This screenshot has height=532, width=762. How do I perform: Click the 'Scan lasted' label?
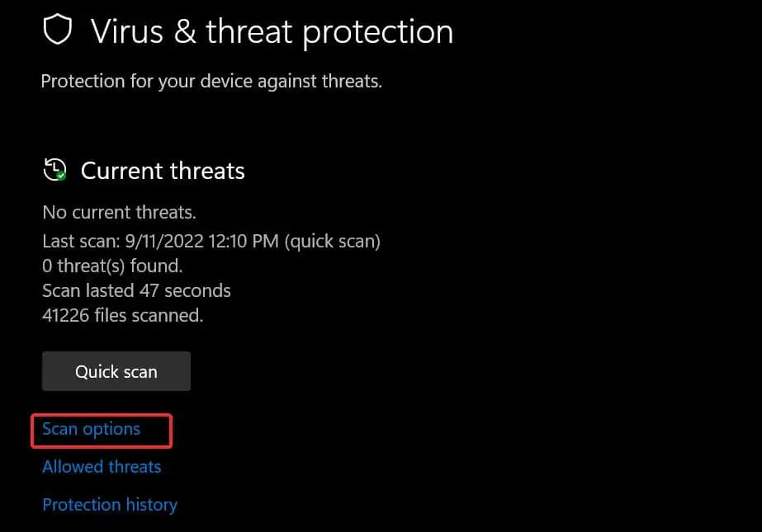point(88,291)
